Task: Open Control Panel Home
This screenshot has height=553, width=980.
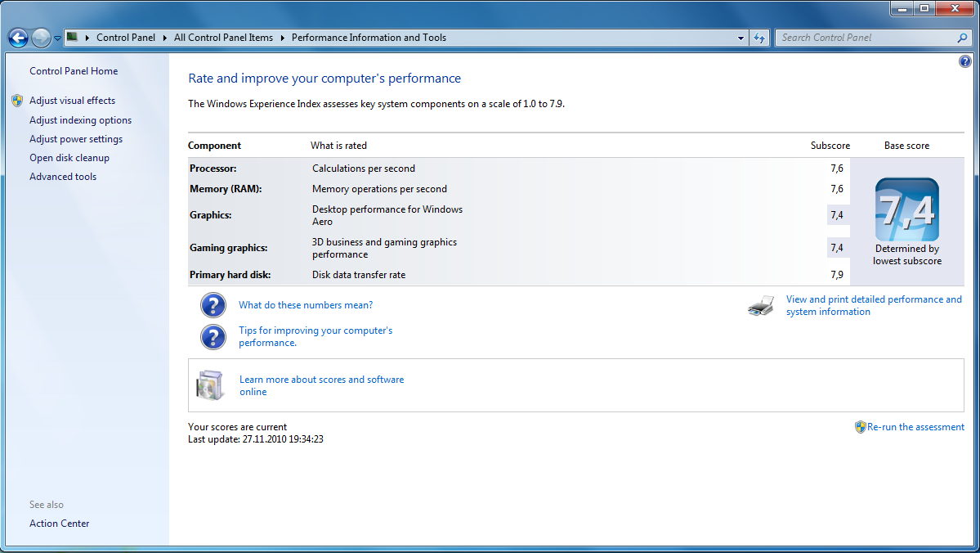Action: tap(74, 71)
